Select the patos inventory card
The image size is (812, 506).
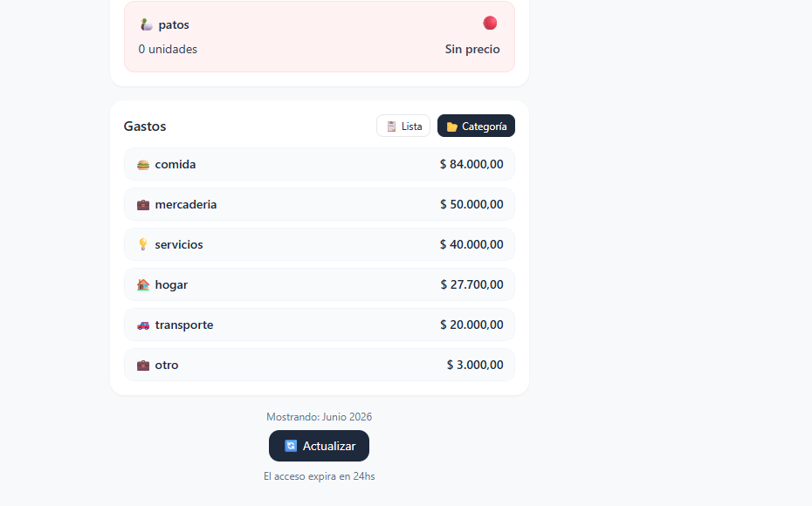[x=320, y=37]
